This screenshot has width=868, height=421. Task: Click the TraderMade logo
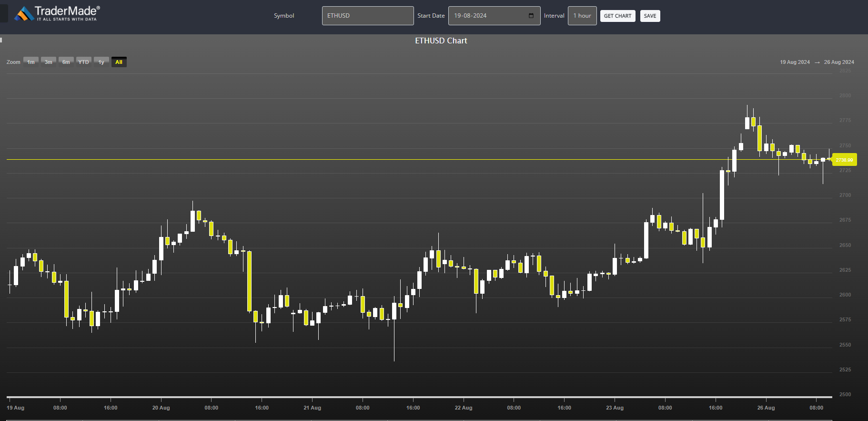point(57,13)
